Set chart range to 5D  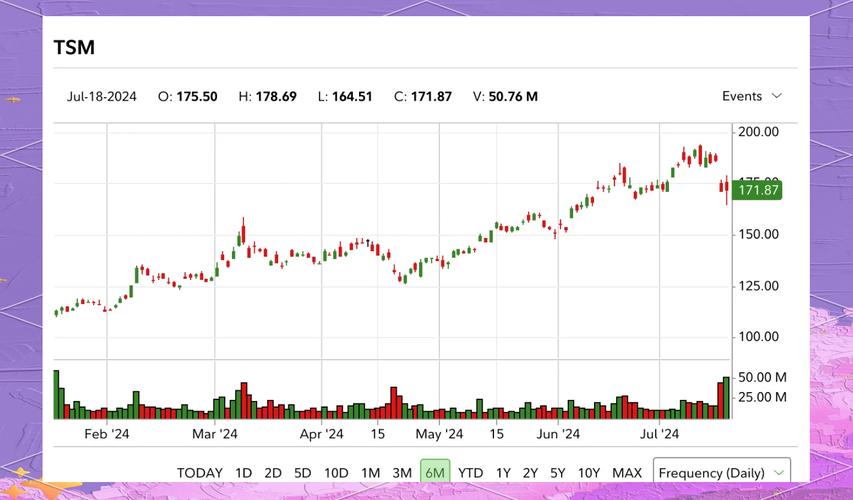point(303,473)
